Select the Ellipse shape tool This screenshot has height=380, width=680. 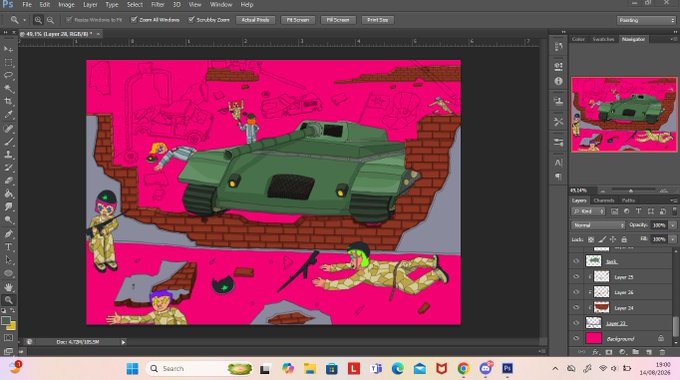click(x=8, y=273)
